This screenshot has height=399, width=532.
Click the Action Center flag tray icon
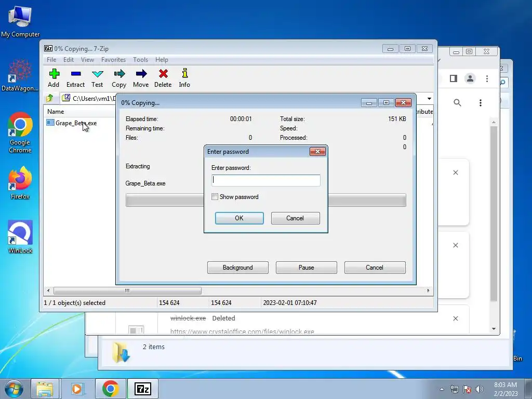pos(467,389)
